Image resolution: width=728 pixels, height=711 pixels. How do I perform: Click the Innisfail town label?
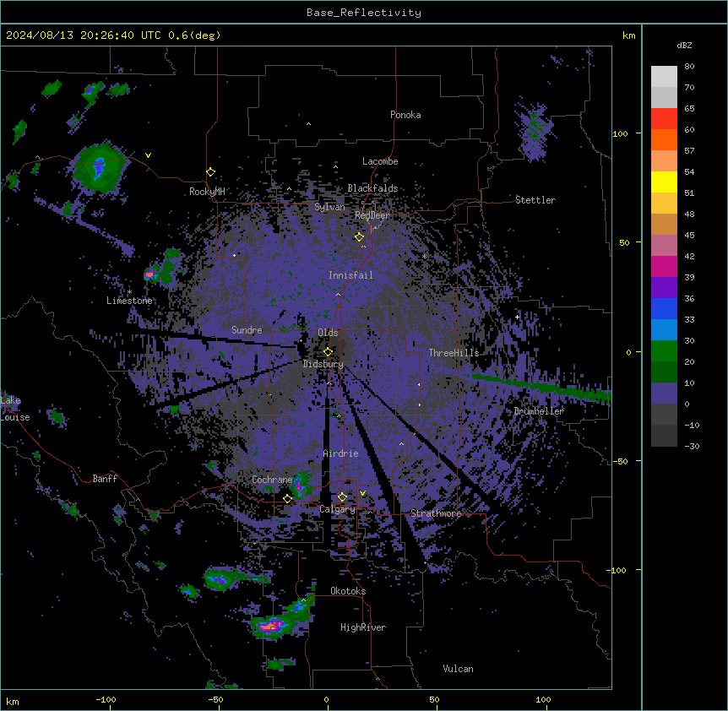(x=350, y=275)
